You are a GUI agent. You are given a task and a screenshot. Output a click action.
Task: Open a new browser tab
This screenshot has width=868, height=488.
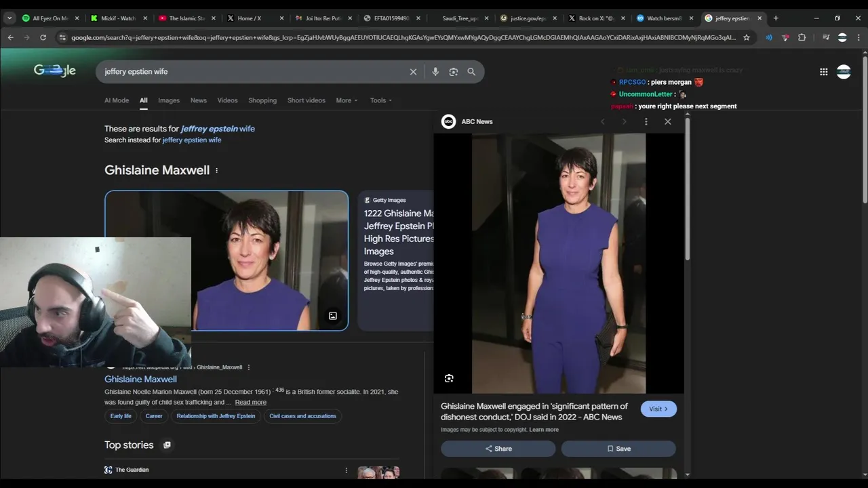[776, 18]
